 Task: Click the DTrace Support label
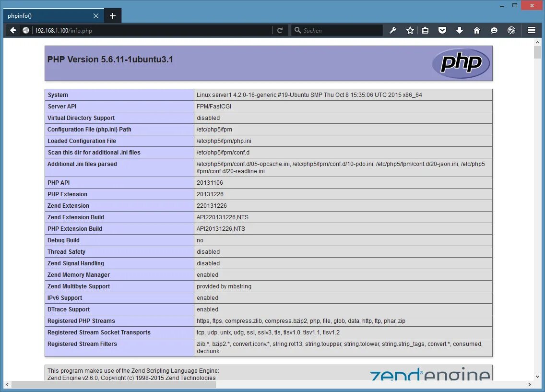click(69, 309)
